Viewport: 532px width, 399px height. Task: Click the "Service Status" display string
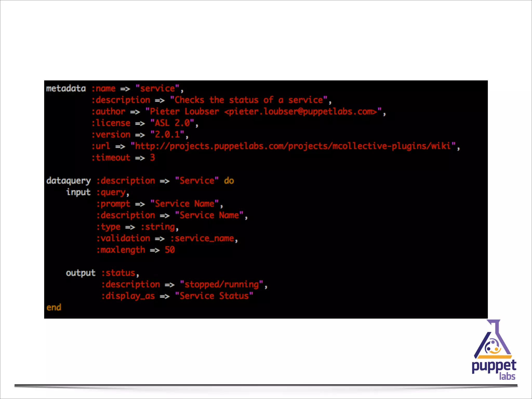pyautogui.click(x=214, y=296)
